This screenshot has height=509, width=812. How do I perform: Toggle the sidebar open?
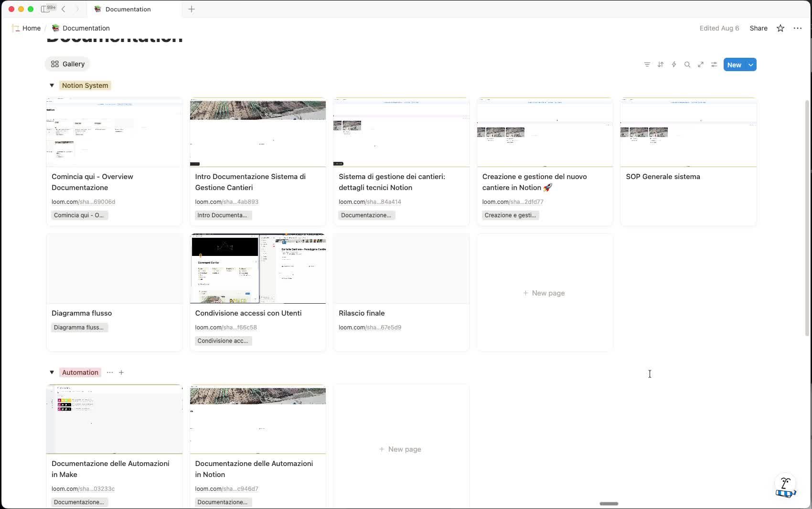[46, 9]
